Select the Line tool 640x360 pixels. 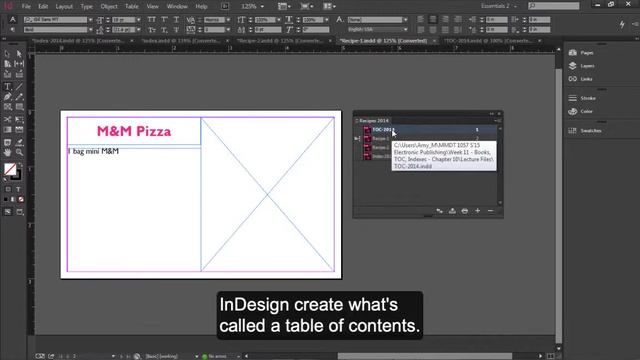tap(19, 87)
